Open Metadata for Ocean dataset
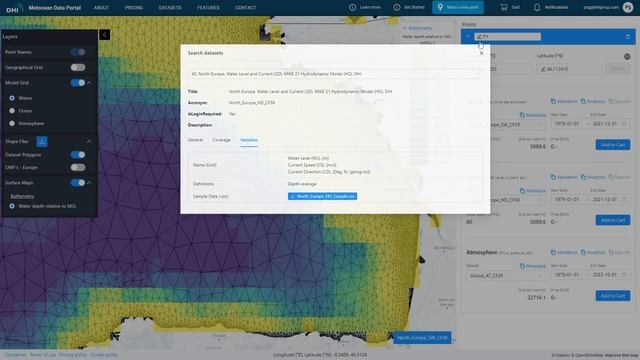 point(533,191)
